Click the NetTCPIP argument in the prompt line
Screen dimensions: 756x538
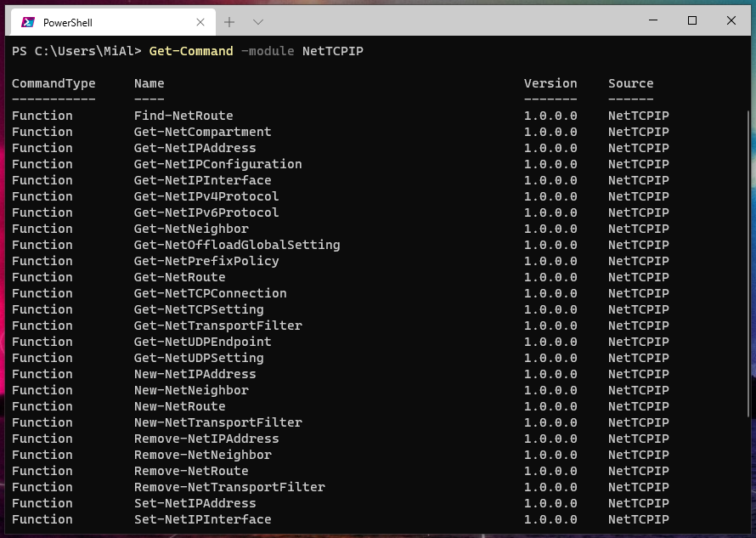(332, 51)
